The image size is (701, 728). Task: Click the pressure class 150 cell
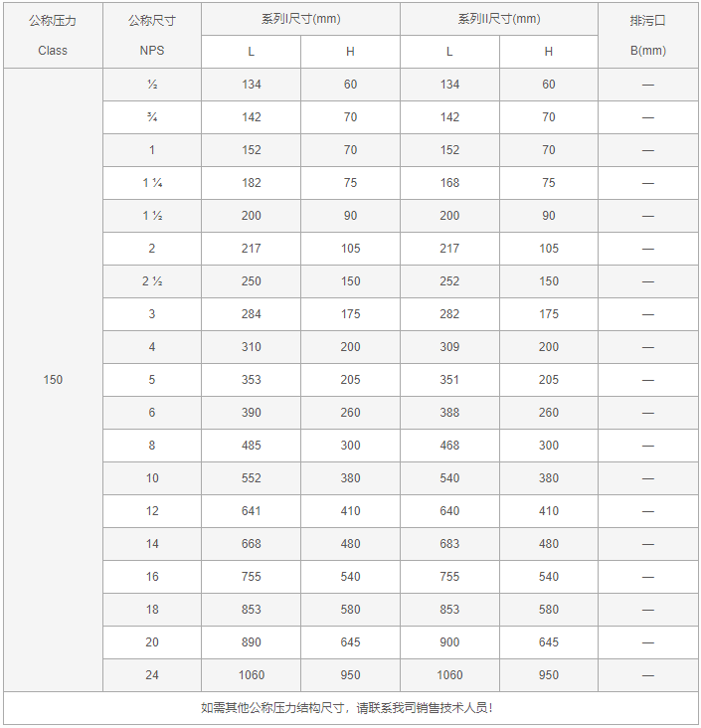(53, 380)
